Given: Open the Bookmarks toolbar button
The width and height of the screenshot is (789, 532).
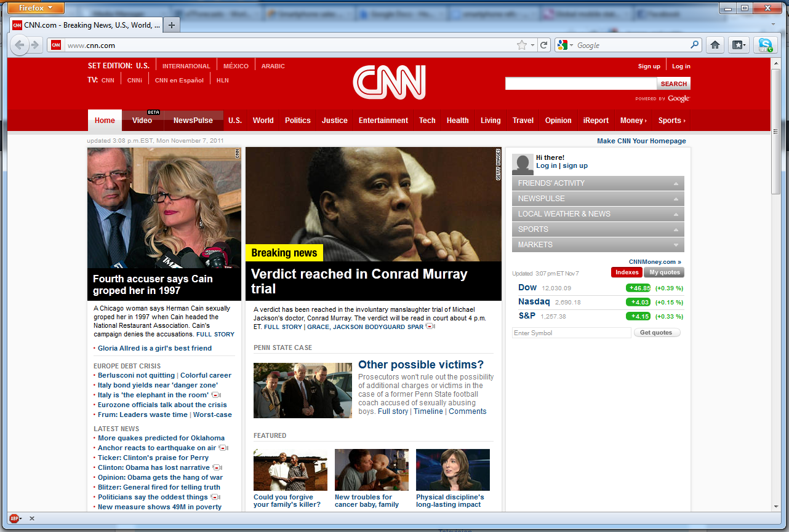Looking at the screenshot, I should tap(739, 45).
